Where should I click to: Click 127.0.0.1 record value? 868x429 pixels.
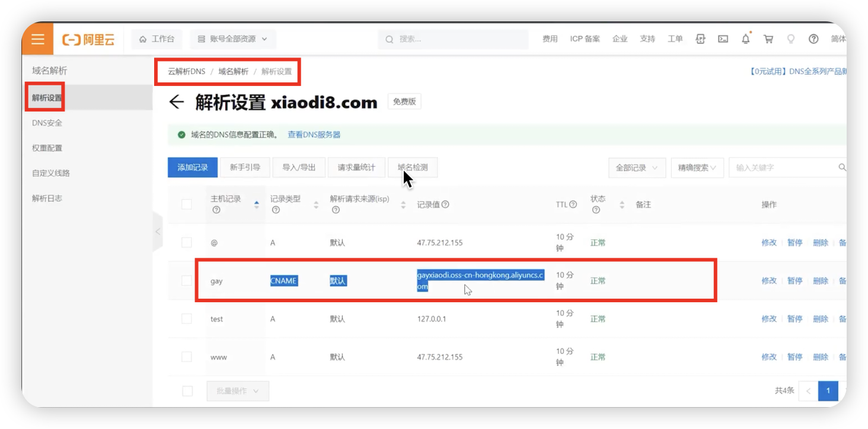tap(432, 319)
